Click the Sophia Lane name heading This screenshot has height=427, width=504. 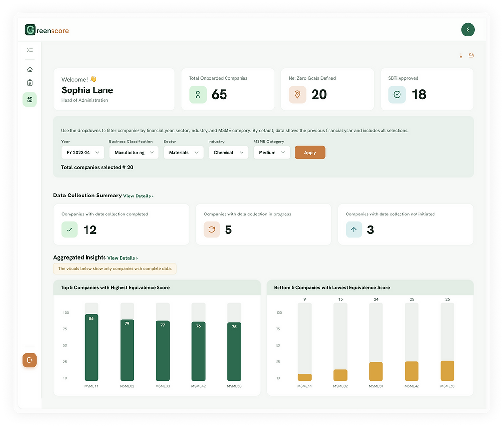tap(87, 90)
